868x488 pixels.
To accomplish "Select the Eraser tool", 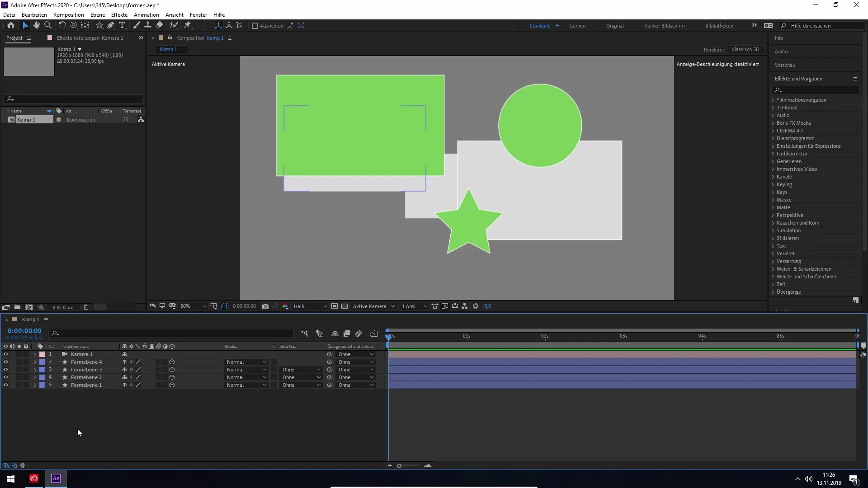I will tap(159, 25).
